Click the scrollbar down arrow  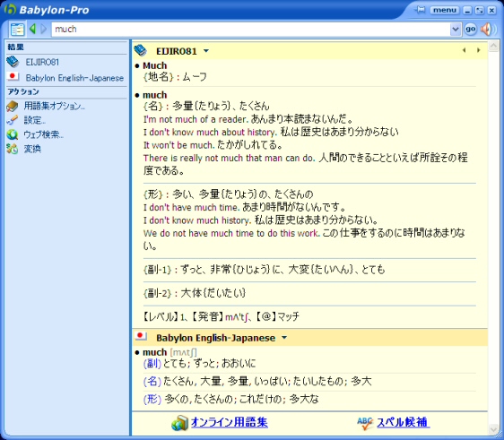point(493,429)
